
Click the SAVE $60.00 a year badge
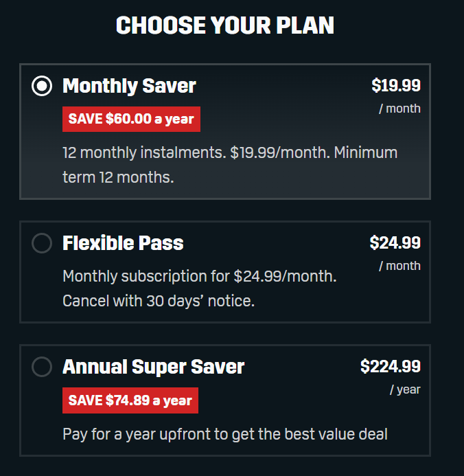[x=131, y=119]
